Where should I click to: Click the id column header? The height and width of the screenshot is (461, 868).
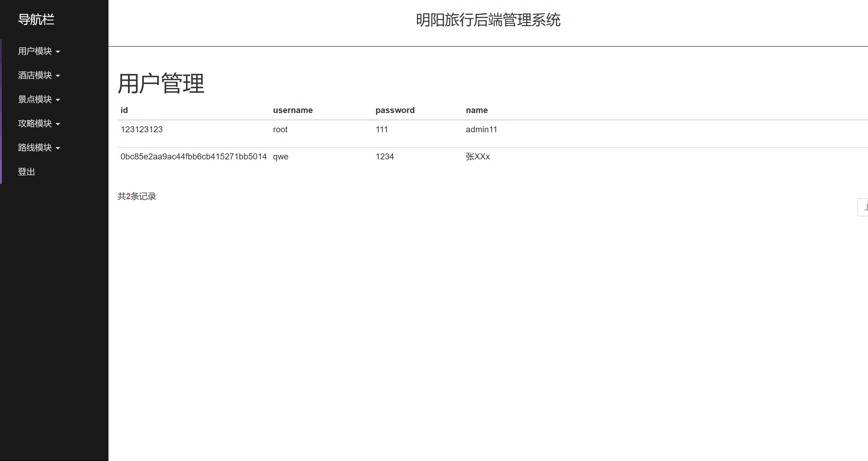click(x=124, y=110)
